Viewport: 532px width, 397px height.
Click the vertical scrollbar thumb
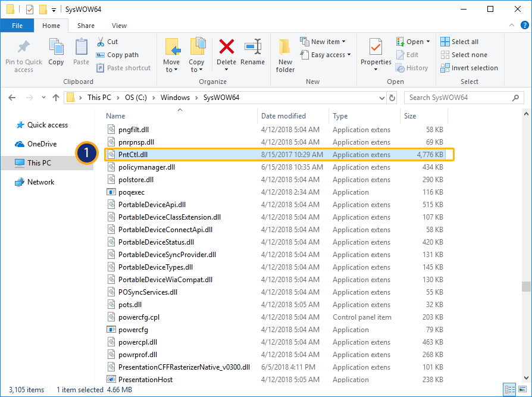526,286
